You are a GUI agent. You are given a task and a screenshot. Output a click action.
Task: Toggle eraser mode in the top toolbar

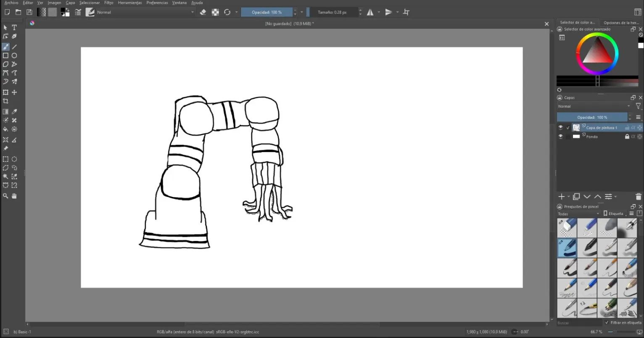(202, 12)
